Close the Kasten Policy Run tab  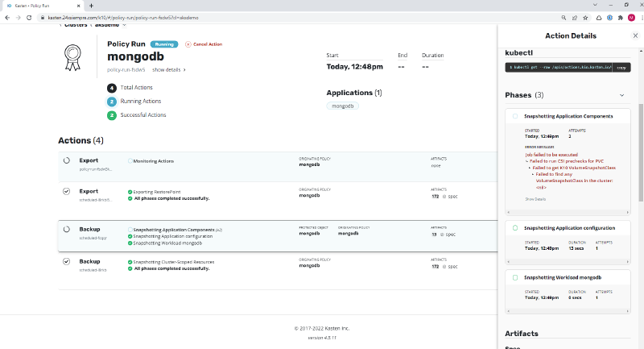(79, 6)
